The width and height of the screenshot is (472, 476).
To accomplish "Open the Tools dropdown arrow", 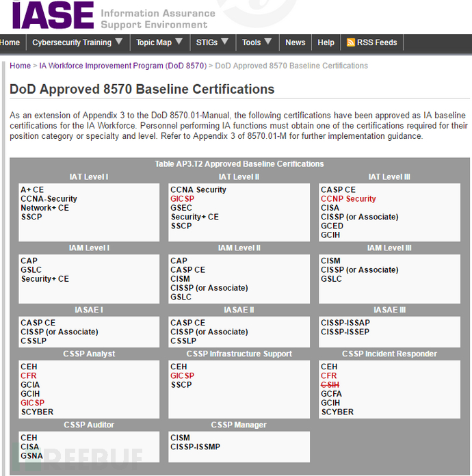I will [x=268, y=41].
